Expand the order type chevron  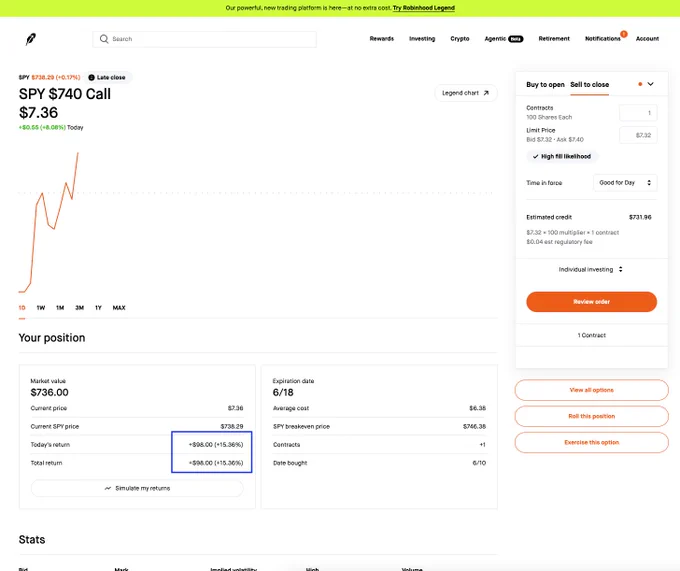[651, 84]
